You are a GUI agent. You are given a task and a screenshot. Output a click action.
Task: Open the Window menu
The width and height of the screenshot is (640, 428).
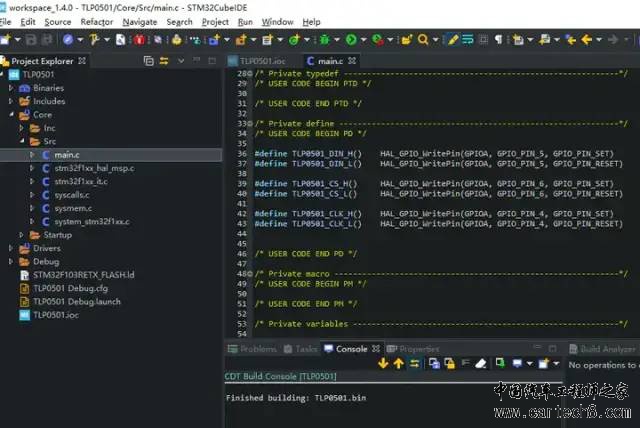[278, 22]
